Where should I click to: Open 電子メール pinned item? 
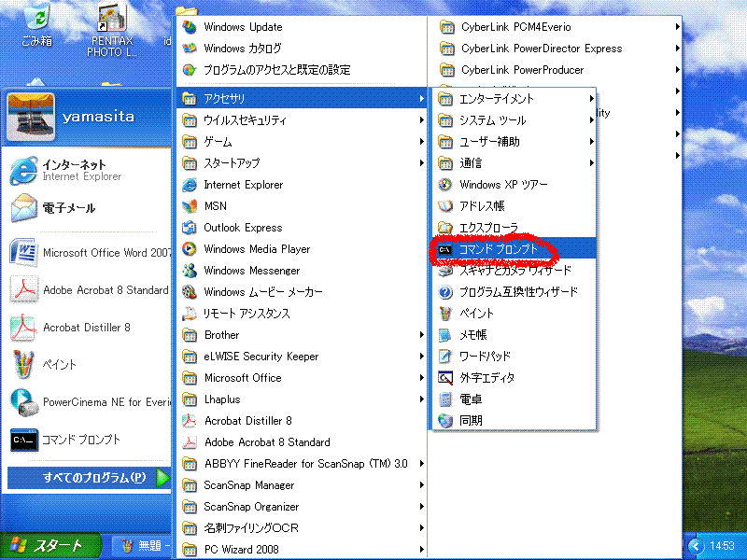click(90, 207)
